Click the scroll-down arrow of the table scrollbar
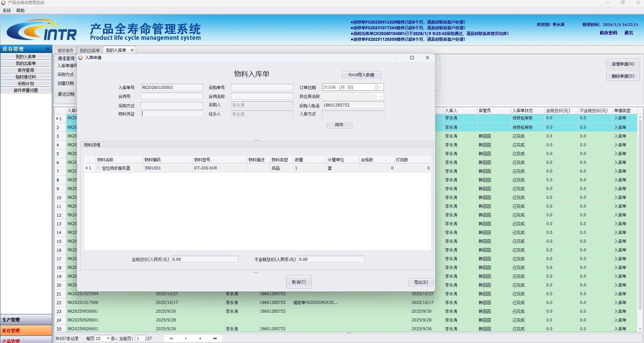This screenshot has width=644, height=343. click(640, 329)
